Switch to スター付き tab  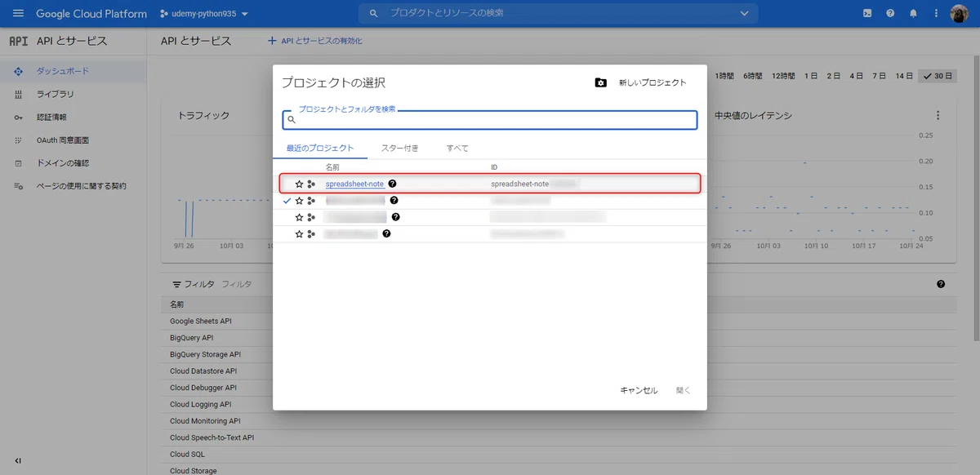click(400, 148)
